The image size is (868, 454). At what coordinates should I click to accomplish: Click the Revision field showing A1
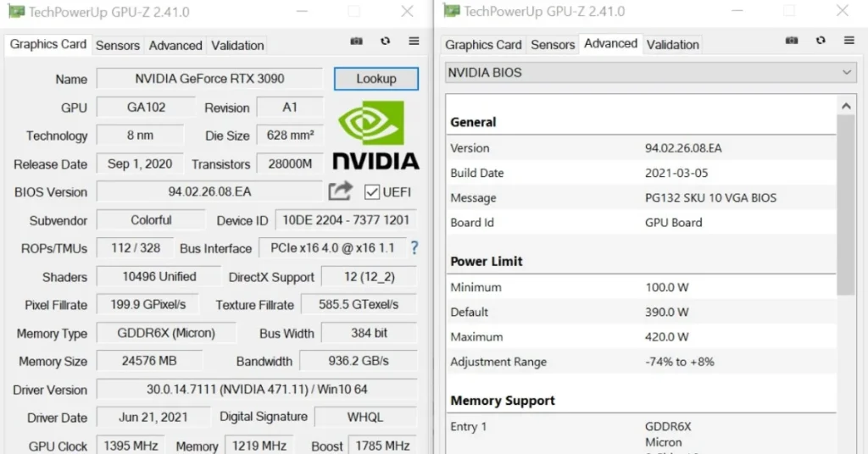pos(290,108)
